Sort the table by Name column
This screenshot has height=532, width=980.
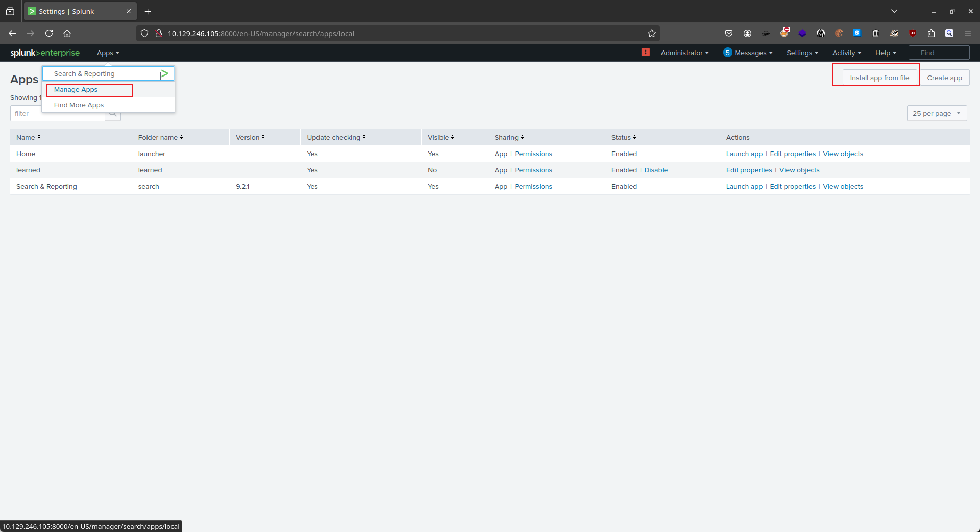click(x=28, y=137)
